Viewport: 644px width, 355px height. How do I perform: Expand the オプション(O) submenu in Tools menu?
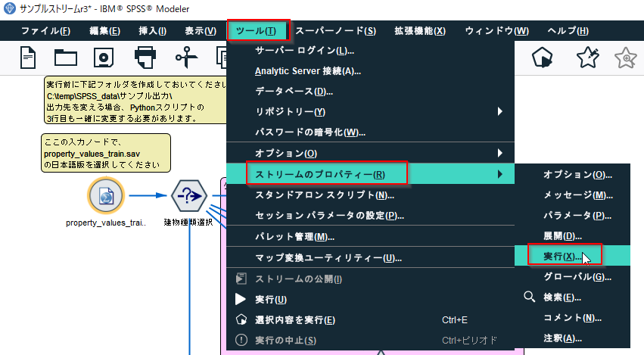[370, 153]
